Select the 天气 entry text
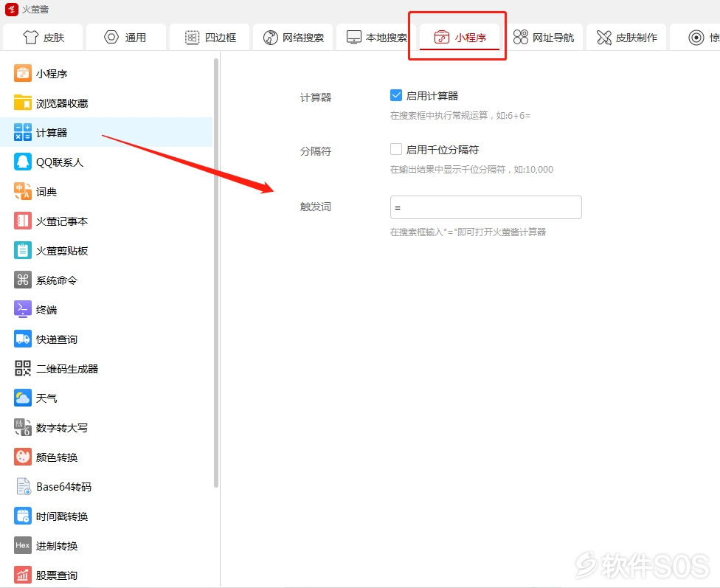The height and width of the screenshot is (588, 720). pos(46,398)
